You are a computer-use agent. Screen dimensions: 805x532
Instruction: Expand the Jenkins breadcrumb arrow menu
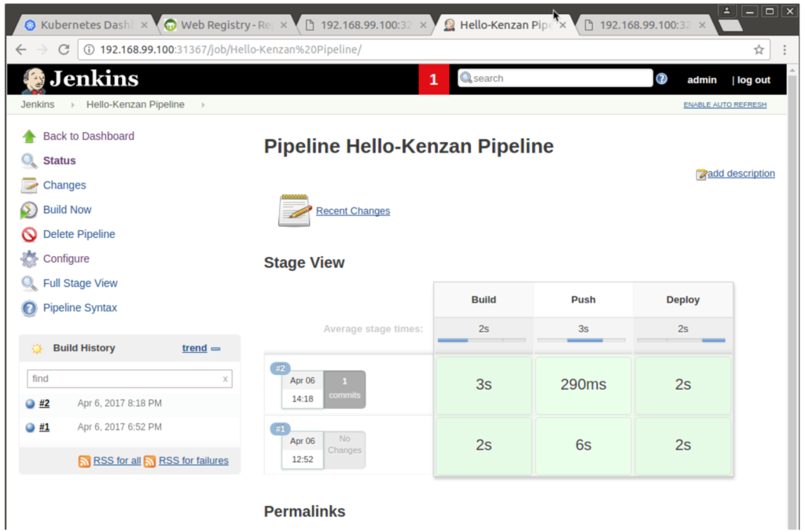pyautogui.click(x=72, y=105)
